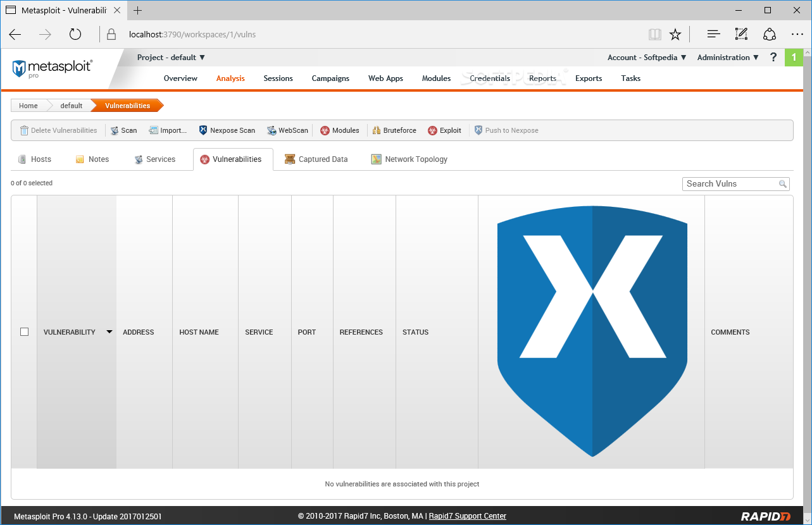Open the Reports menu
Viewport: 812px width, 525px height.
(542, 78)
